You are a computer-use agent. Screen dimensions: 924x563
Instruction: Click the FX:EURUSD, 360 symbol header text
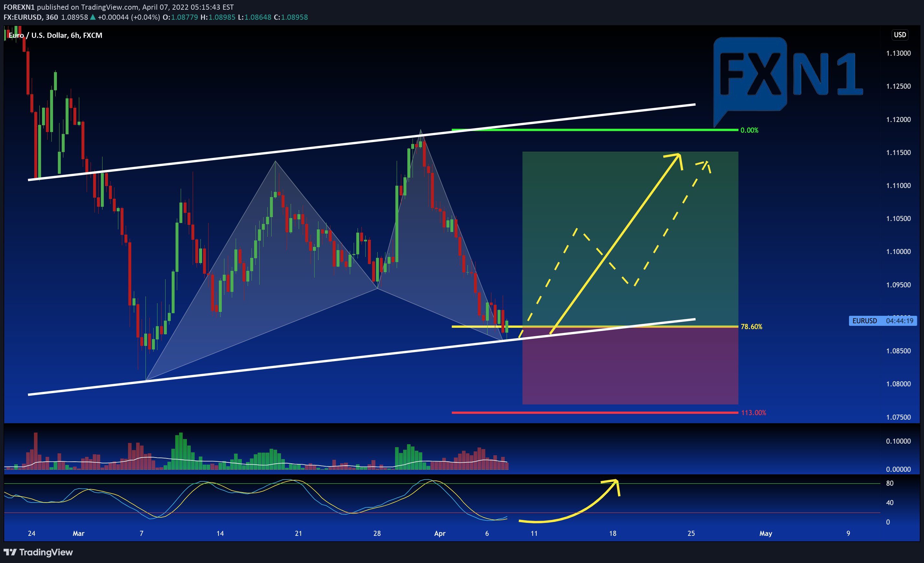31,17
